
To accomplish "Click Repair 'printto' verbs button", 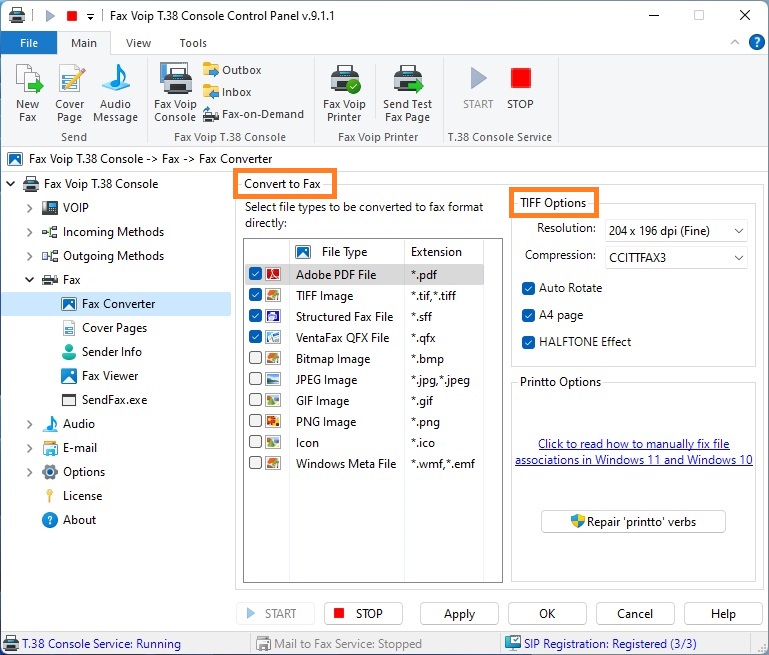I will click(633, 522).
